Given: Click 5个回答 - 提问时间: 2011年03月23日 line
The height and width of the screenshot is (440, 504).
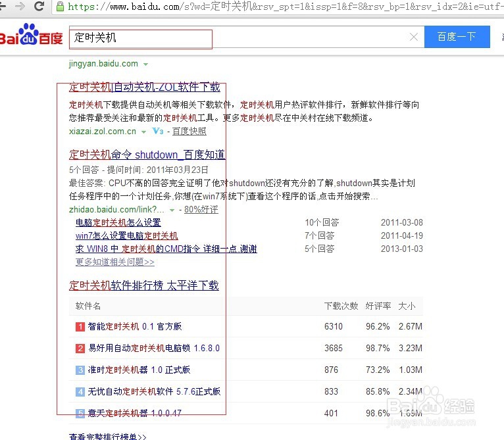Looking at the screenshot, I should click(139, 170).
